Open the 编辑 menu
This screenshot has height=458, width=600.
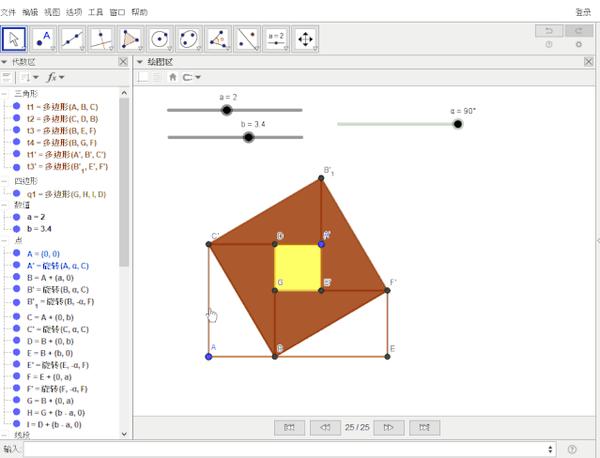pyautogui.click(x=30, y=12)
